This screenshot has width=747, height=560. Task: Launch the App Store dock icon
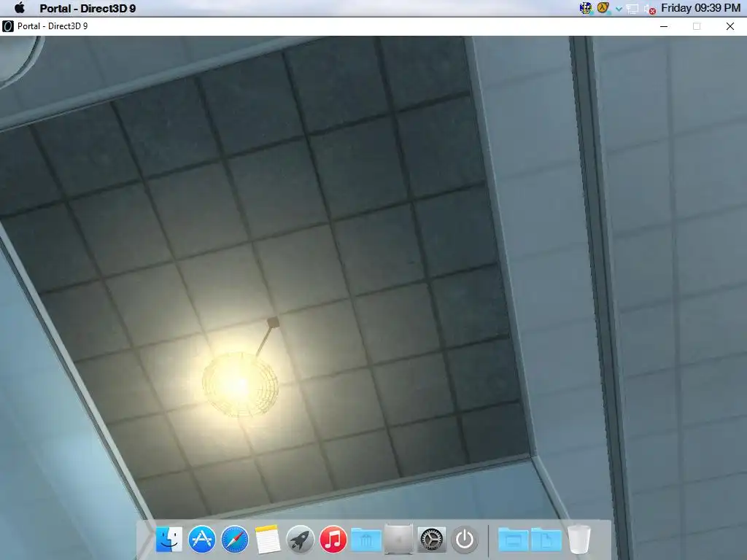click(x=202, y=540)
